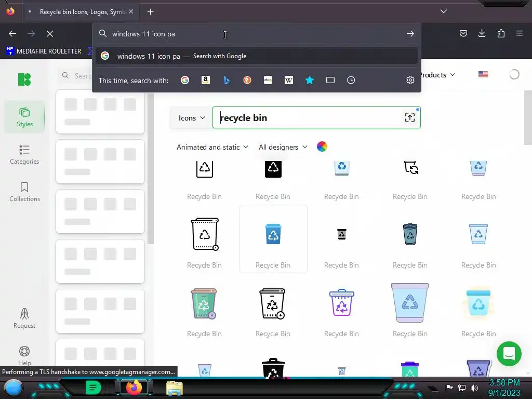Select outlined dotted Recycle Bin thumbnail
Screen dimensions: 532x399
tap(205, 234)
